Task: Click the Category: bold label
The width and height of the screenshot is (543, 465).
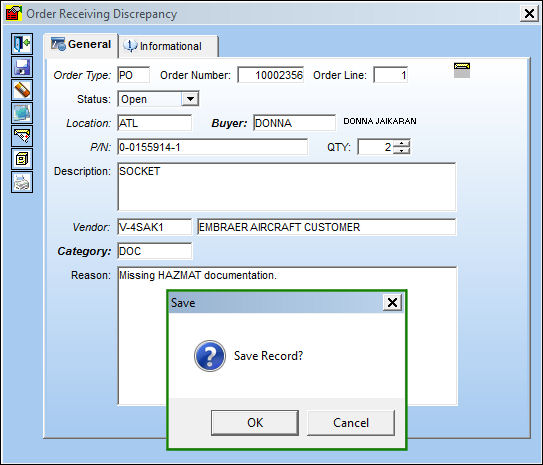Action: [84, 251]
